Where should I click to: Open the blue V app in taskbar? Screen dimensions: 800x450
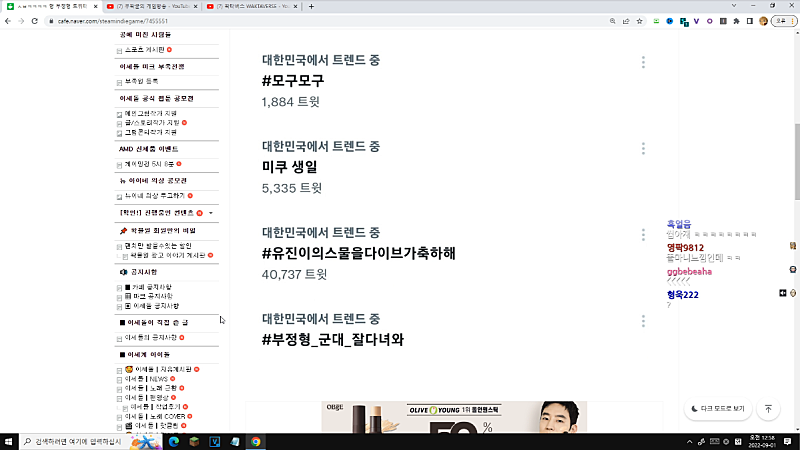coord(215,441)
